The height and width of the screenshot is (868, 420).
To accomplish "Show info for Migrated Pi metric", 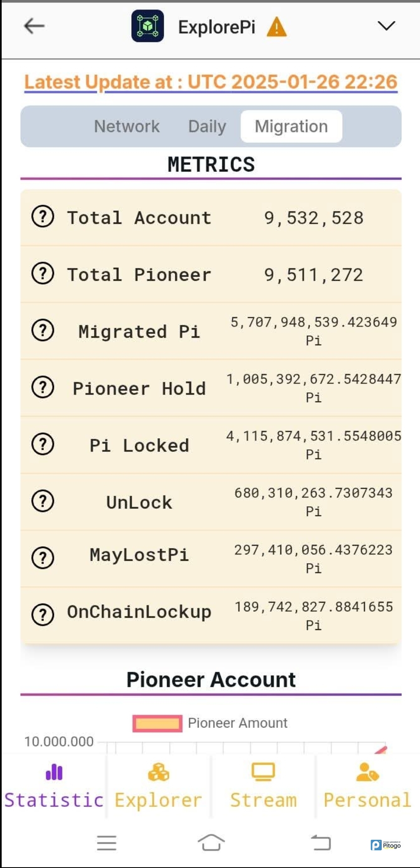I will (x=43, y=331).
